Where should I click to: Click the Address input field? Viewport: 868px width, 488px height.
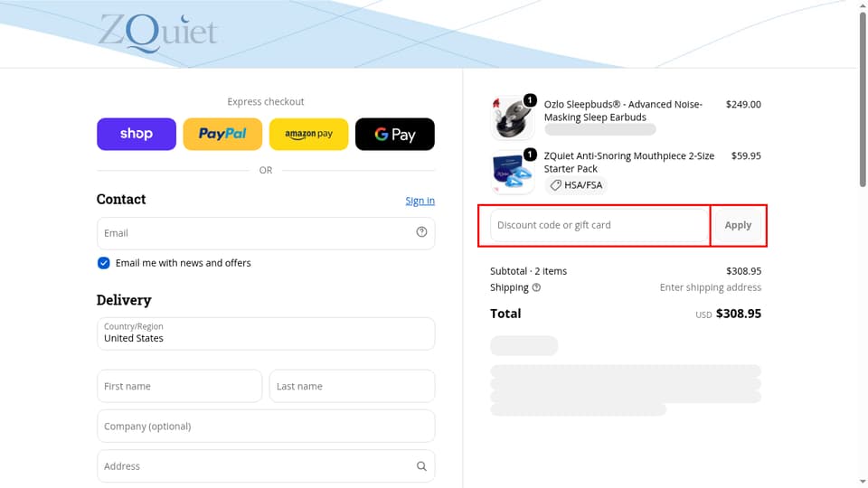click(x=266, y=466)
